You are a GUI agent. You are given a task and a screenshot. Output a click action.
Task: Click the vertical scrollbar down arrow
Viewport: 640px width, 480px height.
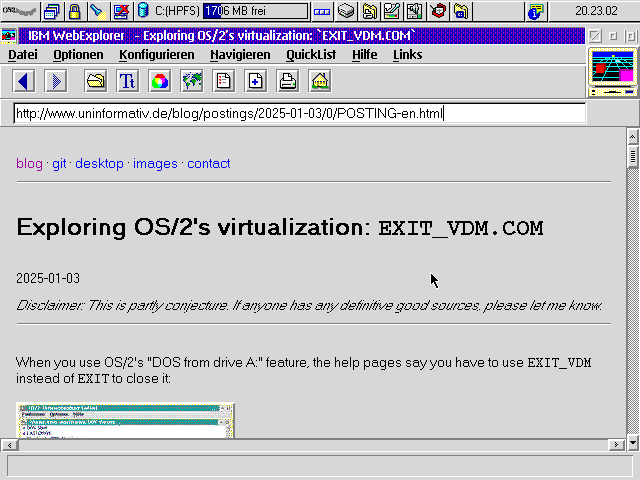click(x=633, y=442)
